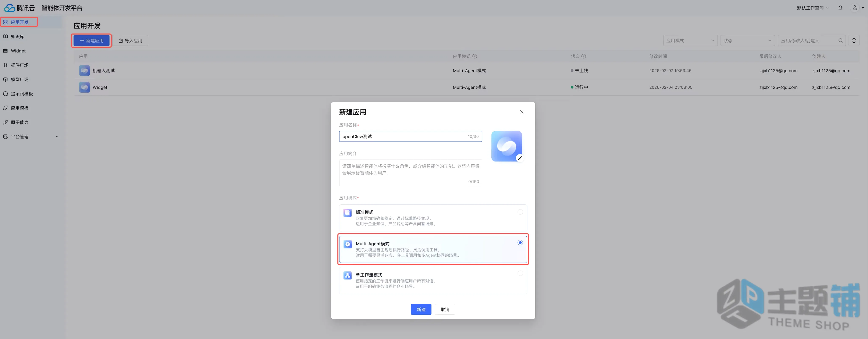Click the 未上线 status cell
The image size is (868, 339).
[579, 70]
